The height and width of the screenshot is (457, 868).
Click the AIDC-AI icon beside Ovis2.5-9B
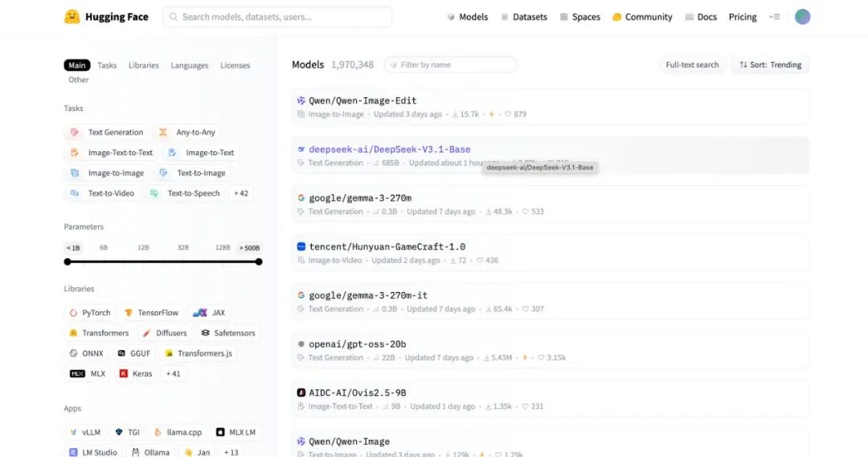(301, 393)
